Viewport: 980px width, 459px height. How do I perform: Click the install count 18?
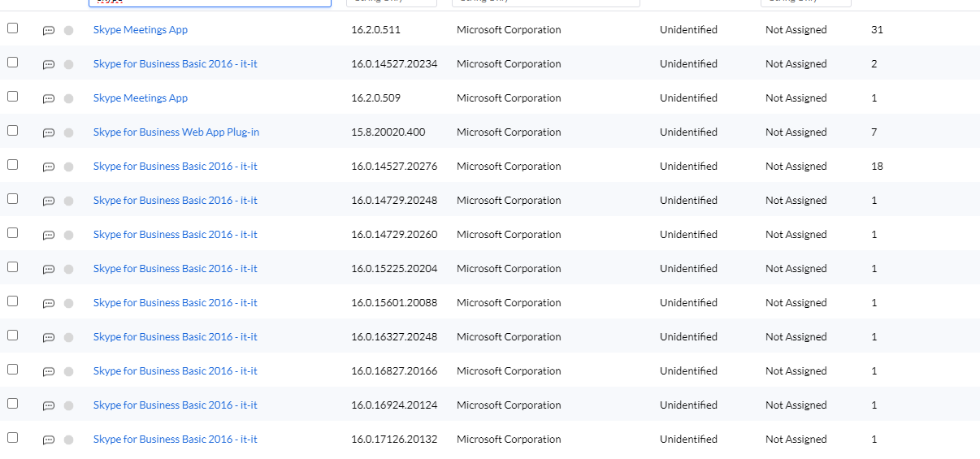pyautogui.click(x=877, y=167)
